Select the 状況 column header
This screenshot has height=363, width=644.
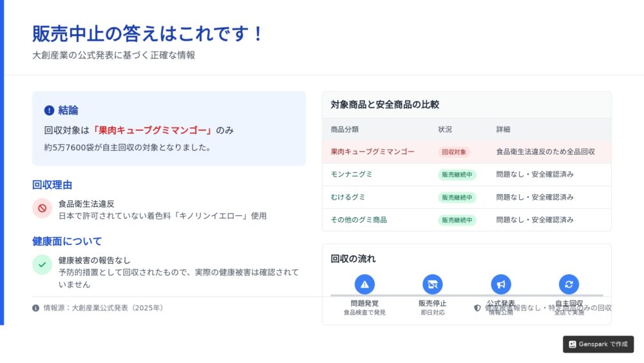pos(445,130)
